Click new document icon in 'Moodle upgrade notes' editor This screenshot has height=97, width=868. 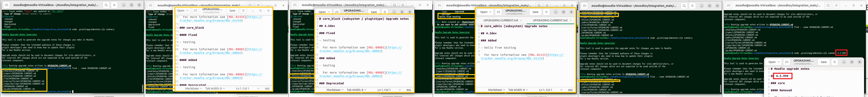(786, 62)
